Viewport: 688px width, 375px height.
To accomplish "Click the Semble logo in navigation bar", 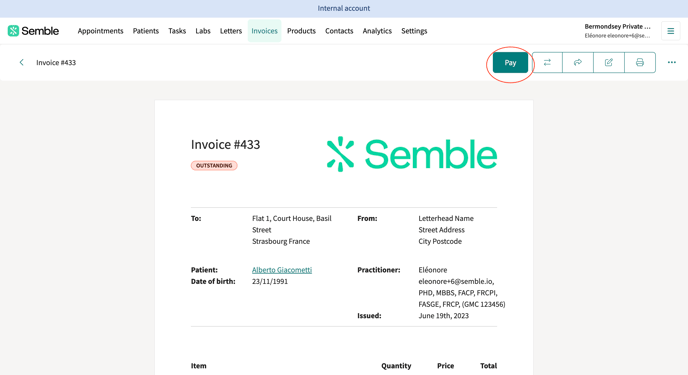I will (x=33, y=31).
